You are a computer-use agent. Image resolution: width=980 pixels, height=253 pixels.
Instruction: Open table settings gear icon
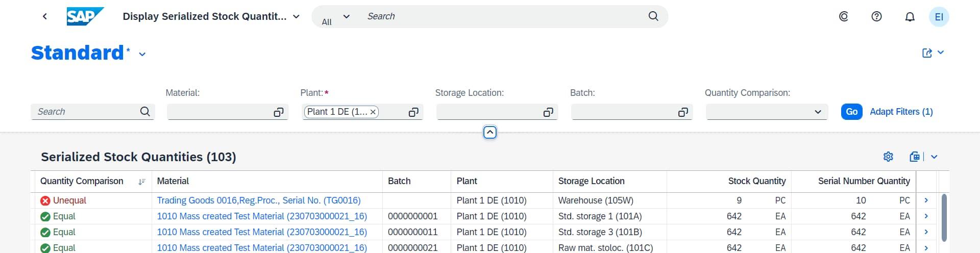(888, 157)
